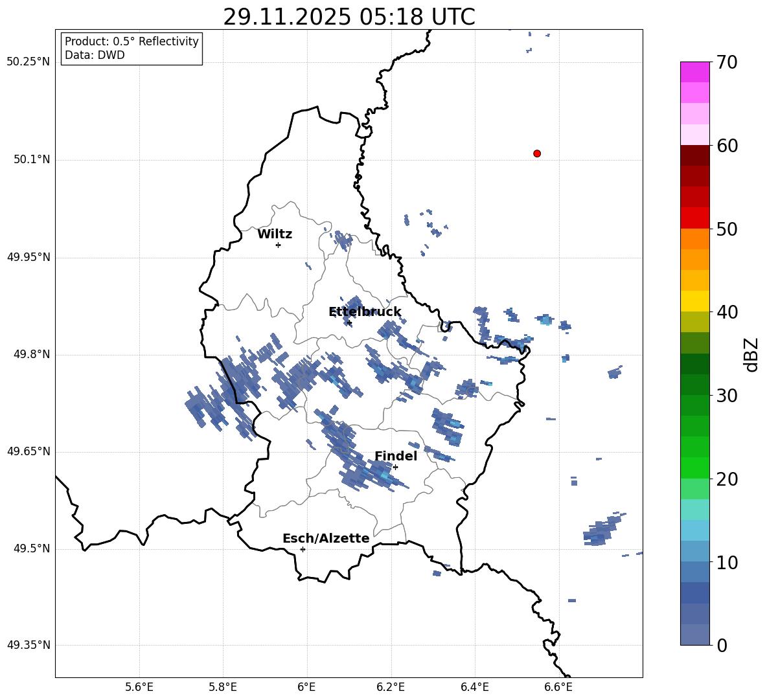The width and height of the screenshot is (767, 700).
Task: Click the Ettelbruck station cross marker
Action: [x=349, y=322]
